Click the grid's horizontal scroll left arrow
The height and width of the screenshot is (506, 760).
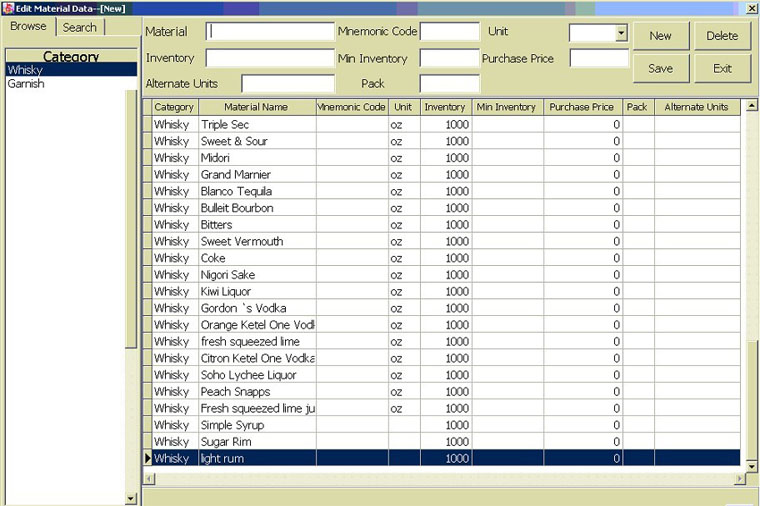150,479
